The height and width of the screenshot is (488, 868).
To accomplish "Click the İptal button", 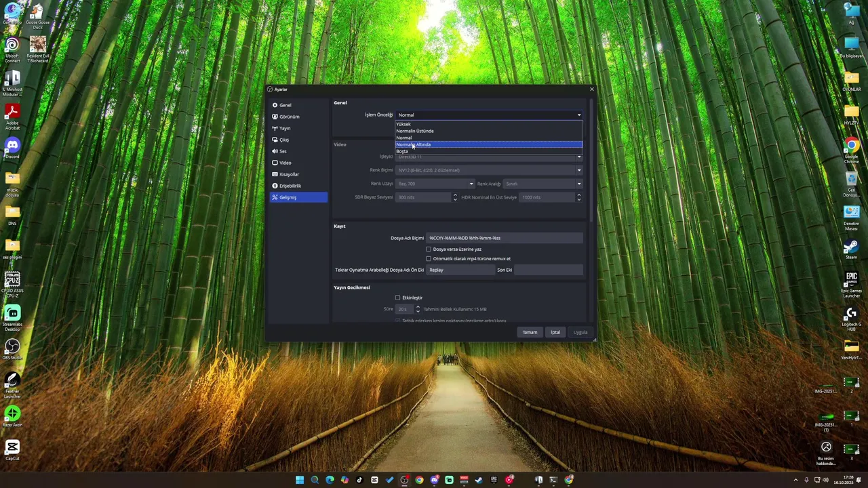I will pyautogui.click(x=555, y=332).
